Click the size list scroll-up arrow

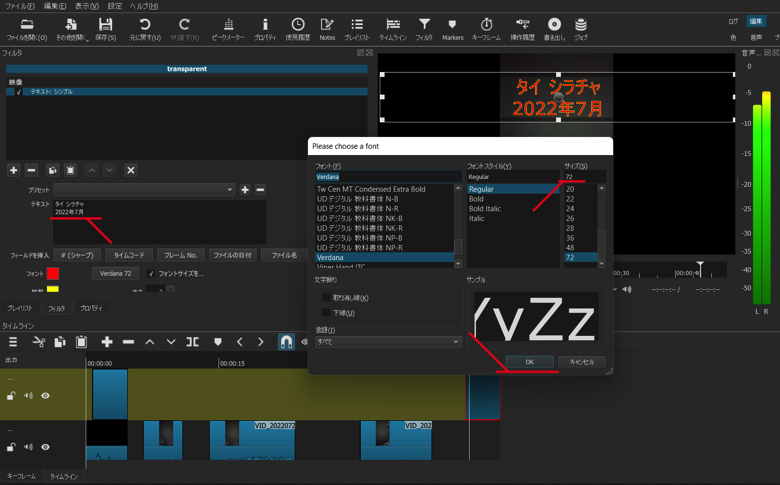tap(601, 188)
